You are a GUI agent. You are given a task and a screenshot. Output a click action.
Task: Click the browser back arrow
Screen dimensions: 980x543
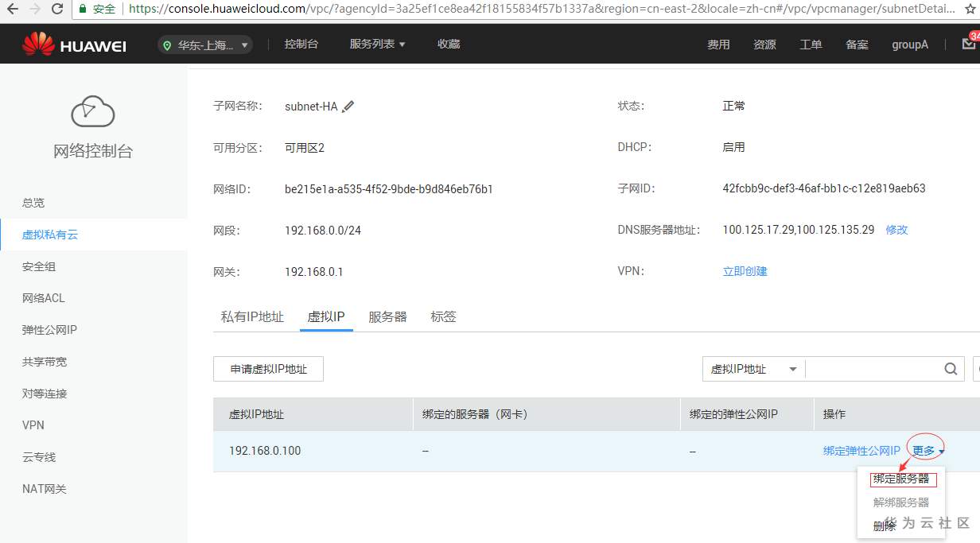tap(12, 9)
